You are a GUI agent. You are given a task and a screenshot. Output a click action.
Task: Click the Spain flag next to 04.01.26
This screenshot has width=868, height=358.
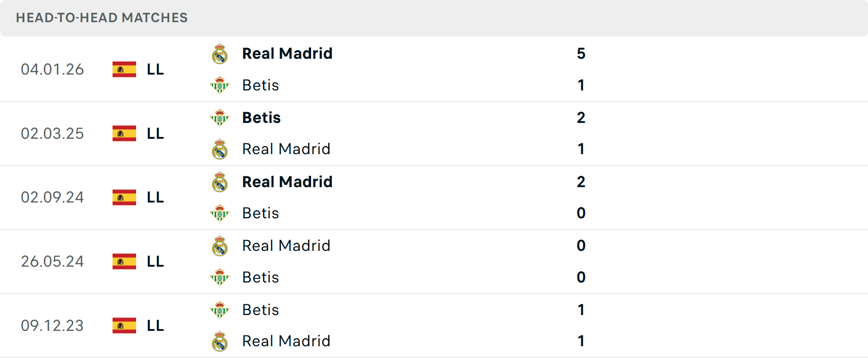click(124, 69)
